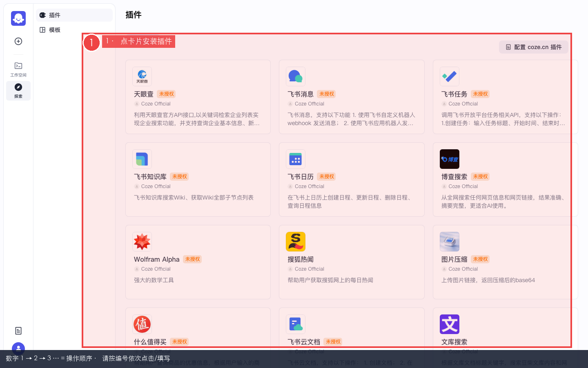Open the 飞书任务 plugin title
This screenshot has width=588, height=368.
454,94
